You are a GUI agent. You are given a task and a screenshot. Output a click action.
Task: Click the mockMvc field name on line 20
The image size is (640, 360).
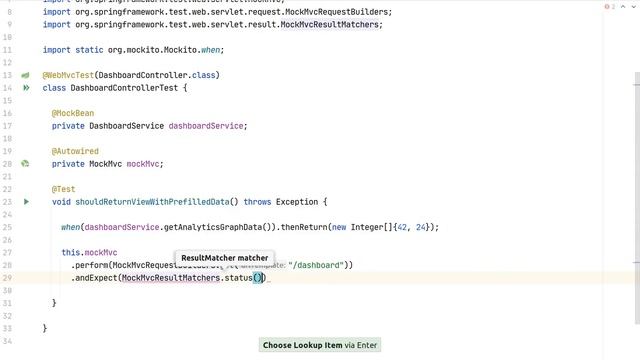[143, 164]
